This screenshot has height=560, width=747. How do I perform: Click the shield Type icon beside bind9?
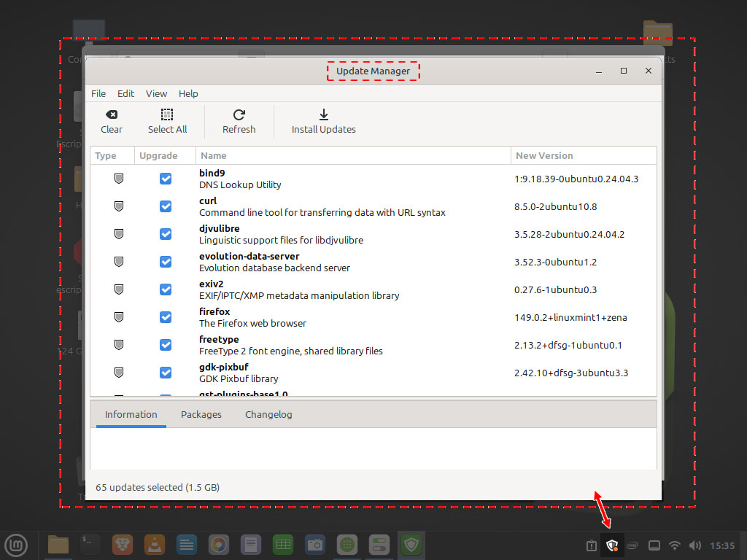(118, 178)
